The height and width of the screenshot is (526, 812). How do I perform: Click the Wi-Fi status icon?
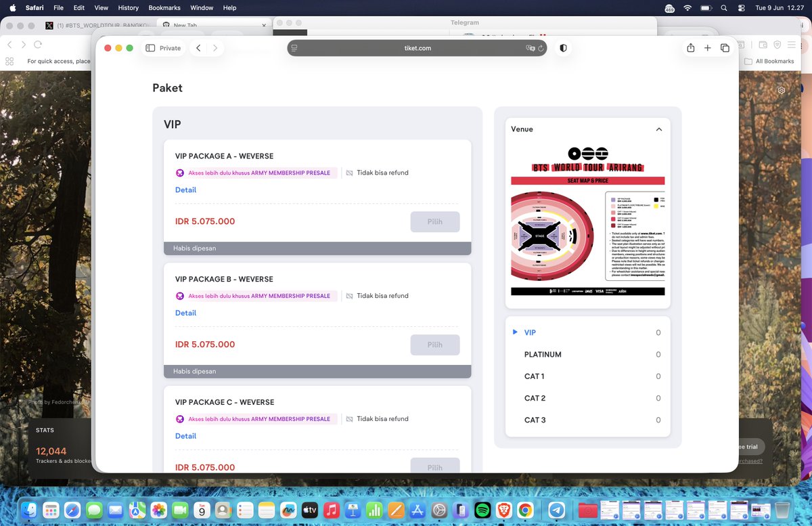pyautogui.click(x=687, y=7)
